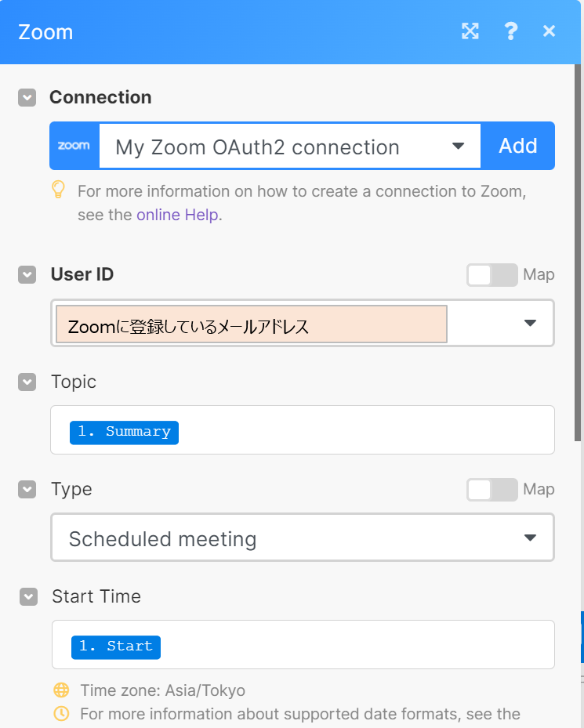Collapse the Topic section chevron

pyautogui.click(x=27, y=382)
